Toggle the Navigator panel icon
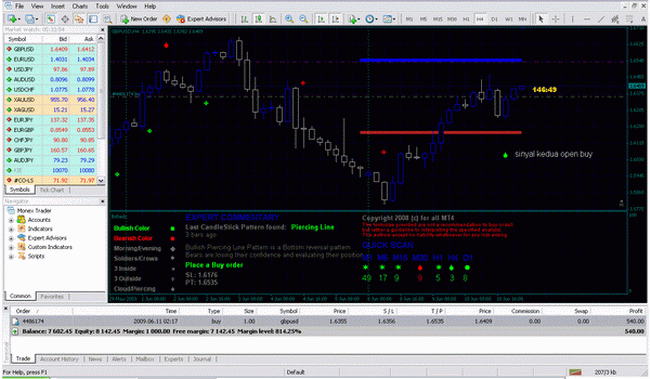The image size is (650, 379). (x=79, y=19)
